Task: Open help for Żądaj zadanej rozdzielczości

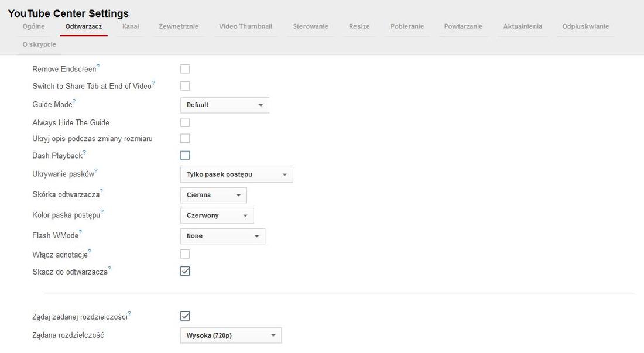Action: pyautogui.click(x=129, y=313)
